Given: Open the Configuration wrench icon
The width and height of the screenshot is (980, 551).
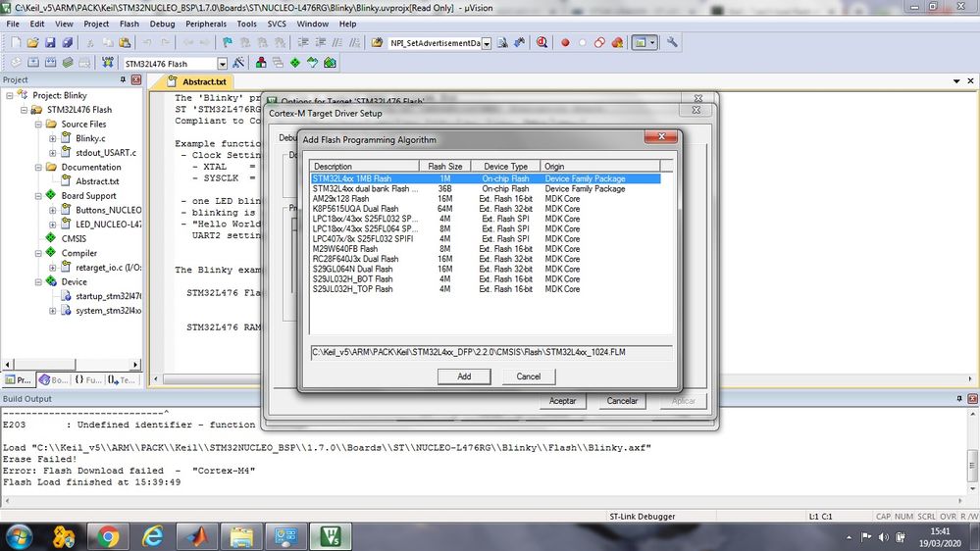Looking at the screenshot, I should pos(672,42).
